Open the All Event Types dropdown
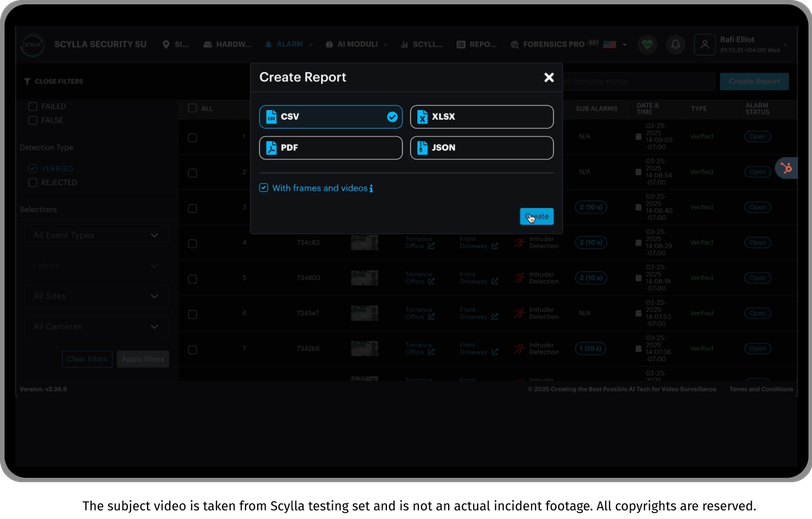Viewport: 812px width, 519px height. (x=96, y=235)
